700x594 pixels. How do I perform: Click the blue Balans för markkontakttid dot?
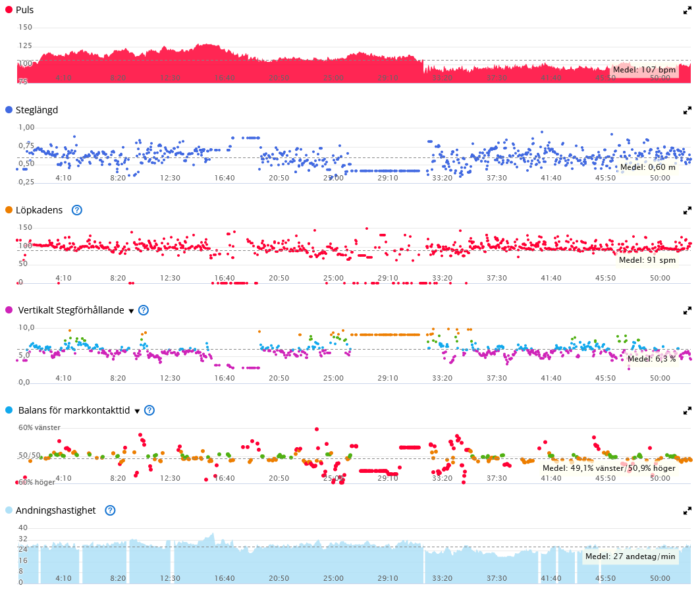click(9, 410)
